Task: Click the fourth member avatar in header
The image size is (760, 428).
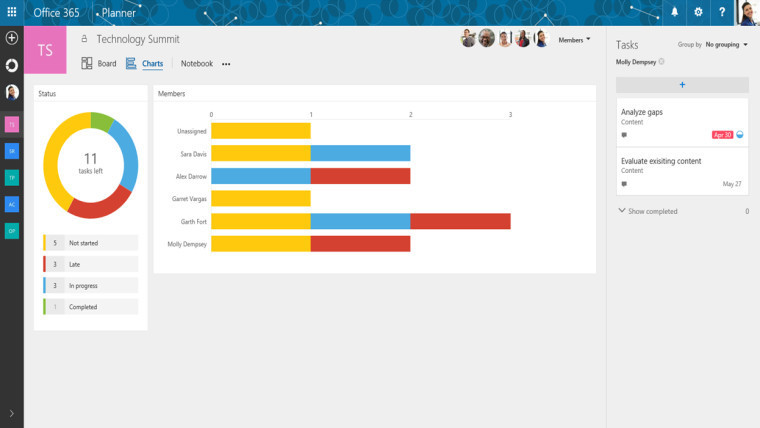Action: click(522, 38)
